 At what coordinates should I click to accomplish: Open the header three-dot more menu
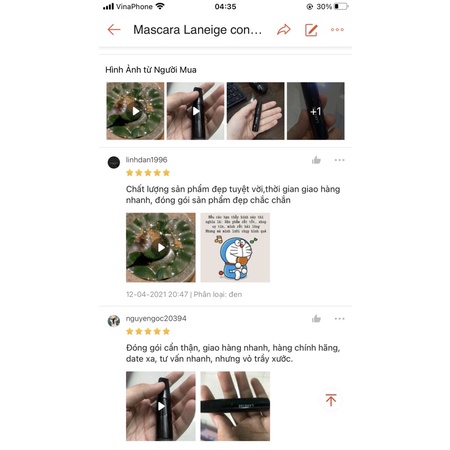coord(337,30)
